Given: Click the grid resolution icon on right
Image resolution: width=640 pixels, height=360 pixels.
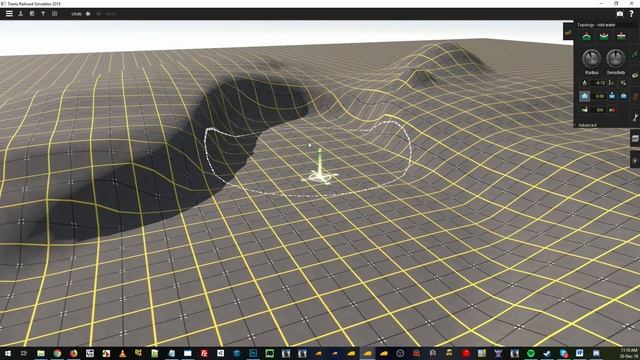Looking at the screenshot, I should pos(612,110).
